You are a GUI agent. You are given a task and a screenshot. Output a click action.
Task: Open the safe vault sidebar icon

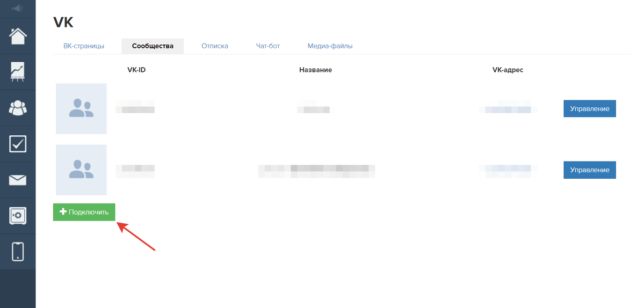coord(18,216)
